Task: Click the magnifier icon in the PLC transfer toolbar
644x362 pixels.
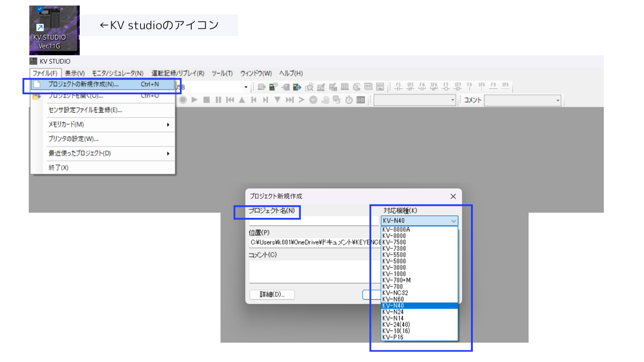Action: coord(309,87)
